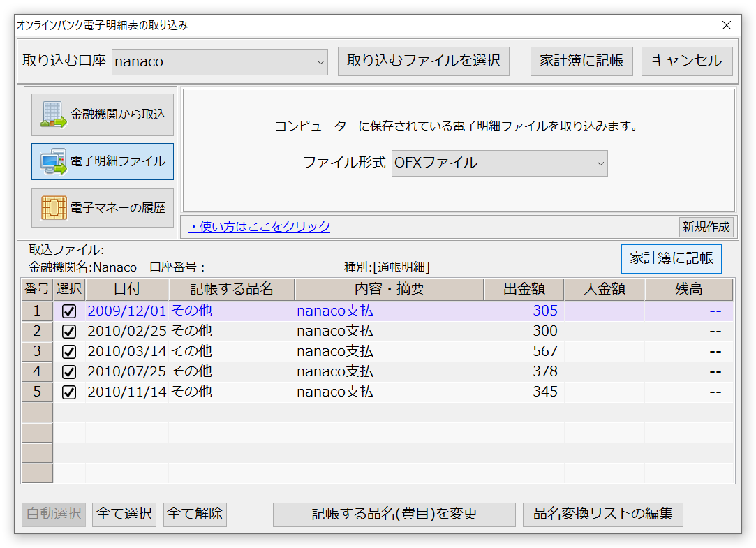Open 記帳する品名(費目)を変更 to change item category

click(x=394, y=514)
